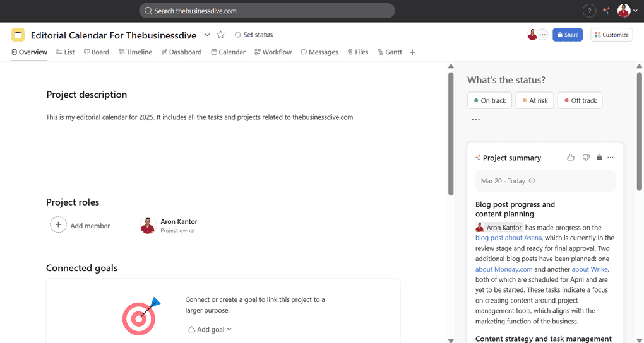Click the Mar 20 - Today date range
This screenshot has width=644, height=343.
tap(503, 181)
